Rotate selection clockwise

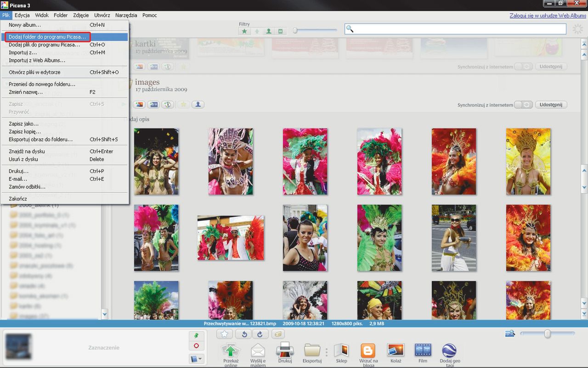pos(260,334)
